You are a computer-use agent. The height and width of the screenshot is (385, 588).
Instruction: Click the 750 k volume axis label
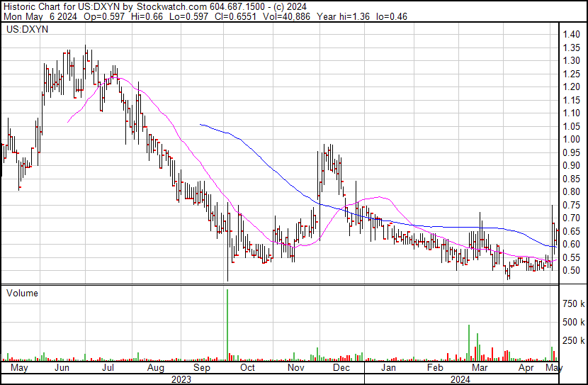pos(573,303)
